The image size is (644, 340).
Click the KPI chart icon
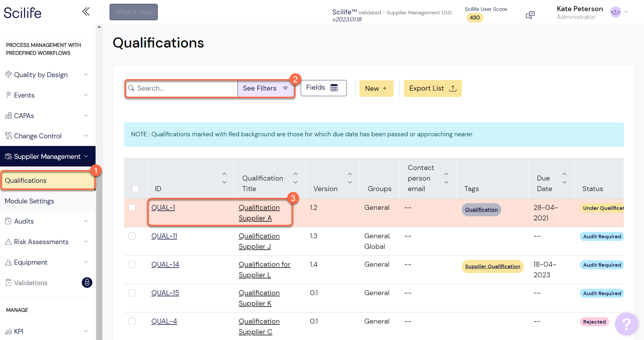click(x=9, y=331)
